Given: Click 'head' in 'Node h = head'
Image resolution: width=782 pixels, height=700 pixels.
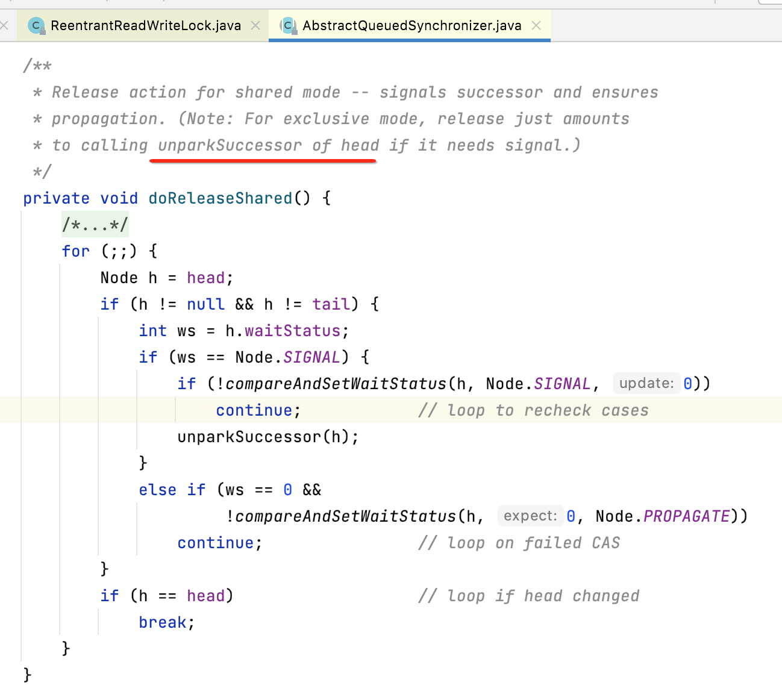Looking at the screenshot, I should point(205,278).
